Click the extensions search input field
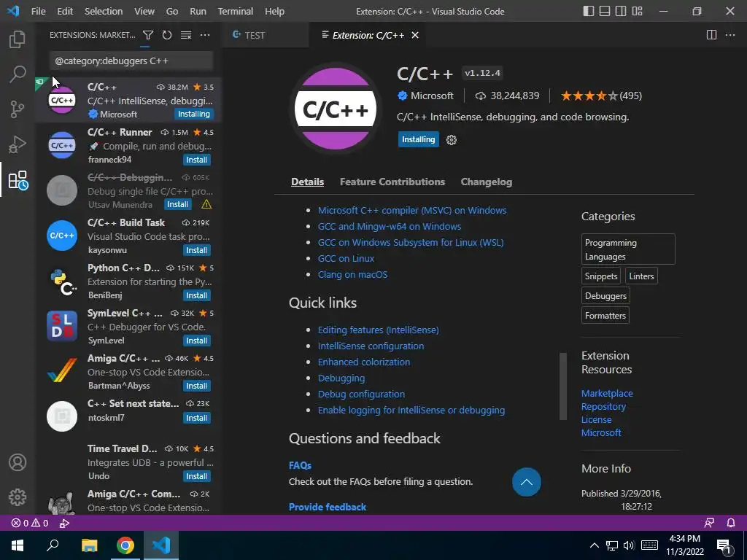Screen dimensions: 747x560 (131, 61)
